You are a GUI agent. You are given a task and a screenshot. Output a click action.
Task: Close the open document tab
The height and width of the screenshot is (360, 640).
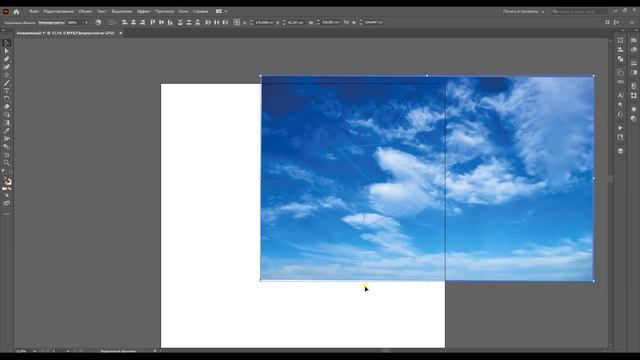click(120, 33)
